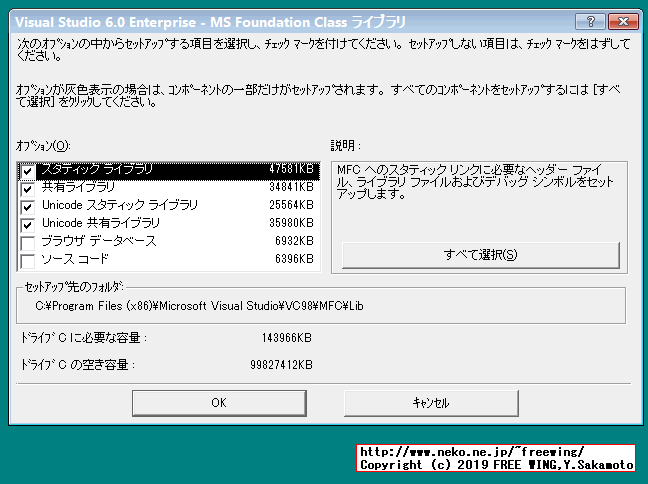Viewport: 648px width, 484px height.
Task: Select the Unicode 共有ライブラリ label
Action: [x=101, y=223]
